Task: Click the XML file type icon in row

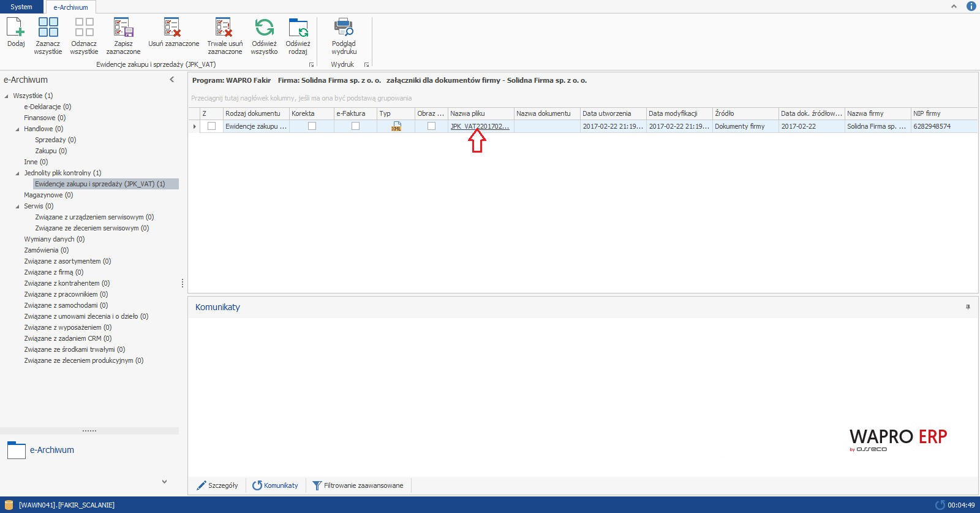Action: click(396, 126)
